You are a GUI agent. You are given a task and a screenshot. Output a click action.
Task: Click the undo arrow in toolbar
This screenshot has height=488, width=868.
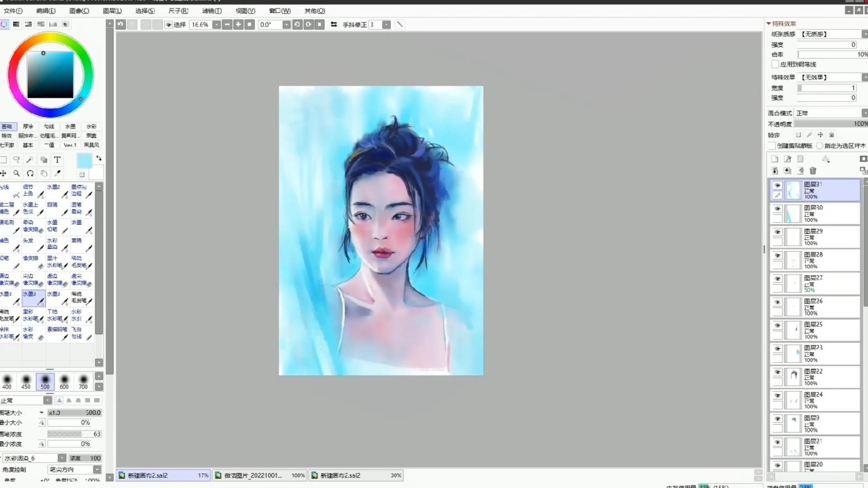(x=121, y=24)
